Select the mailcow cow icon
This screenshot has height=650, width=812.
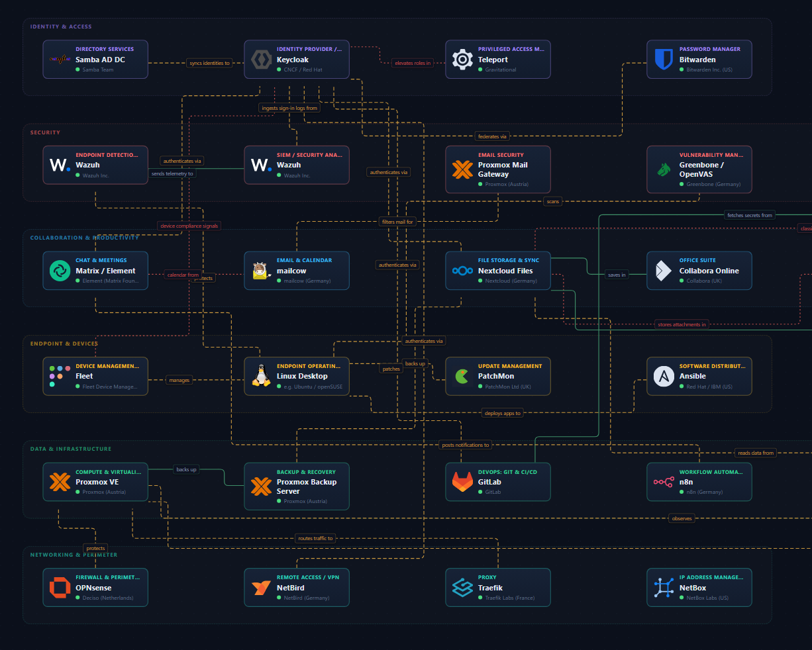click(261, 271)
